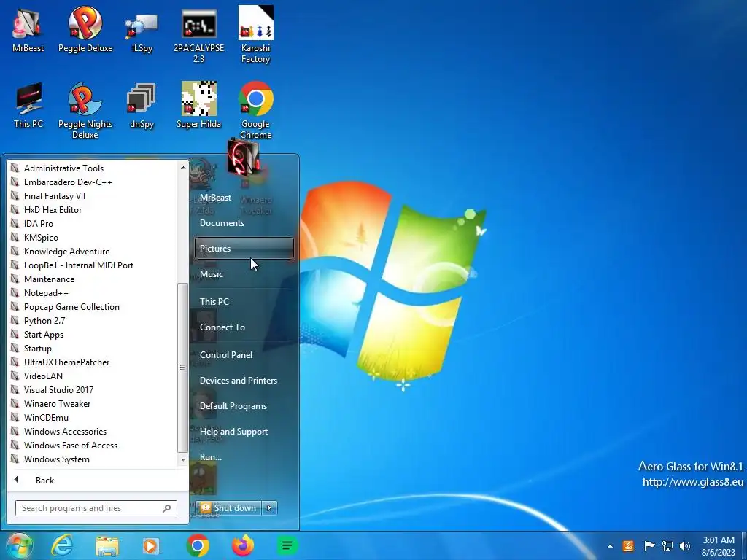Image resolution: width=747 pixels, height=560 pixels.
Task: Click the programs list scroll down arrow
Action: click(183, 459)
